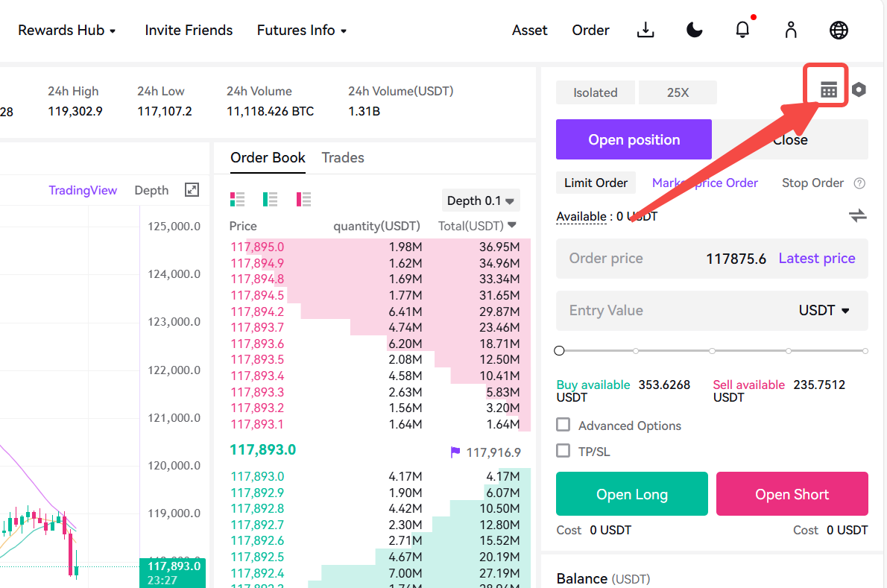Image resolution: width=887 pixels, height=588 pixels.
Task: Open language globe icon
Action: pos(839,30)
